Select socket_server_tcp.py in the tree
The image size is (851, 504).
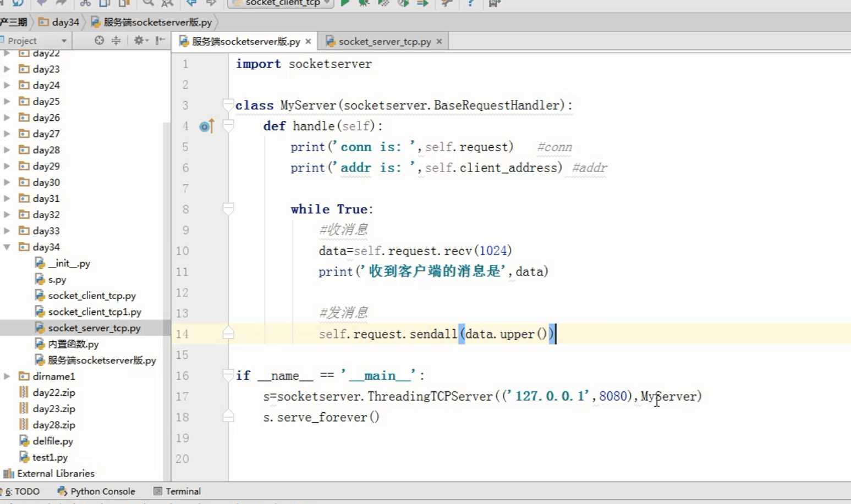[87, 328]
